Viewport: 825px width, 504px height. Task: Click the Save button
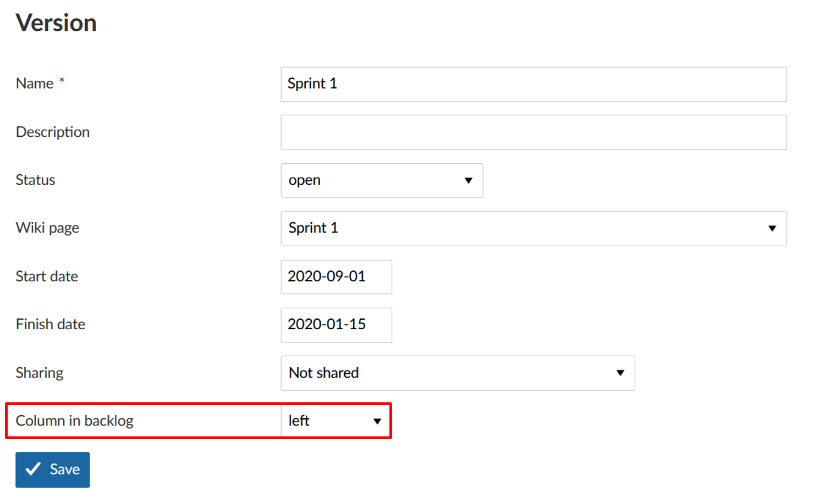click(x=52, y=469)
